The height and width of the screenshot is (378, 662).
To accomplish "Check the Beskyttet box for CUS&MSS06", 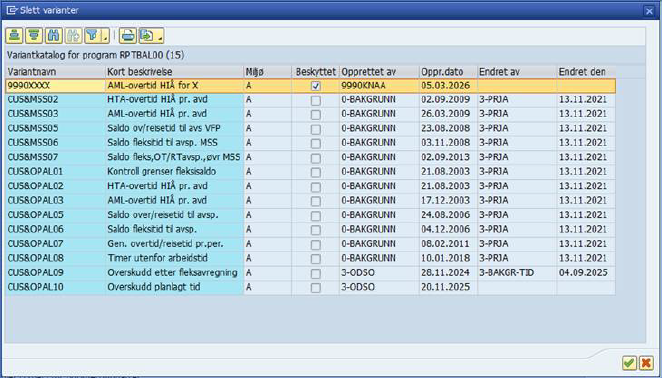I will click(315, 144).
